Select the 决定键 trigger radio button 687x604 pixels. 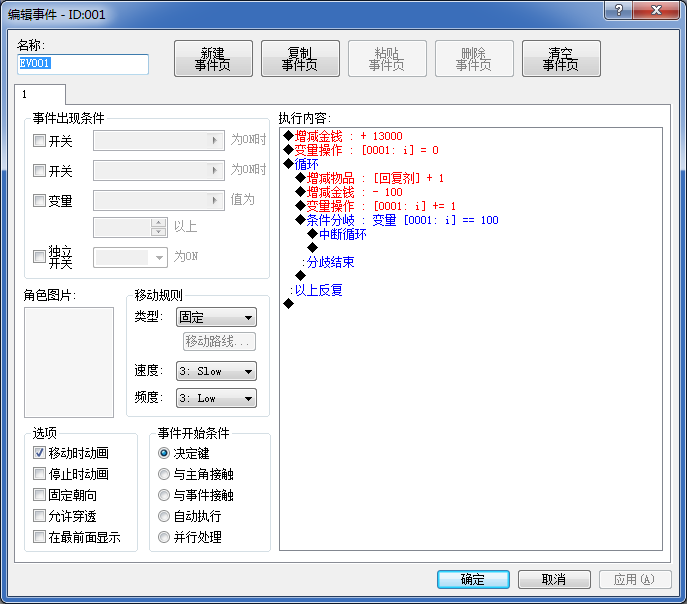[163, 453]
